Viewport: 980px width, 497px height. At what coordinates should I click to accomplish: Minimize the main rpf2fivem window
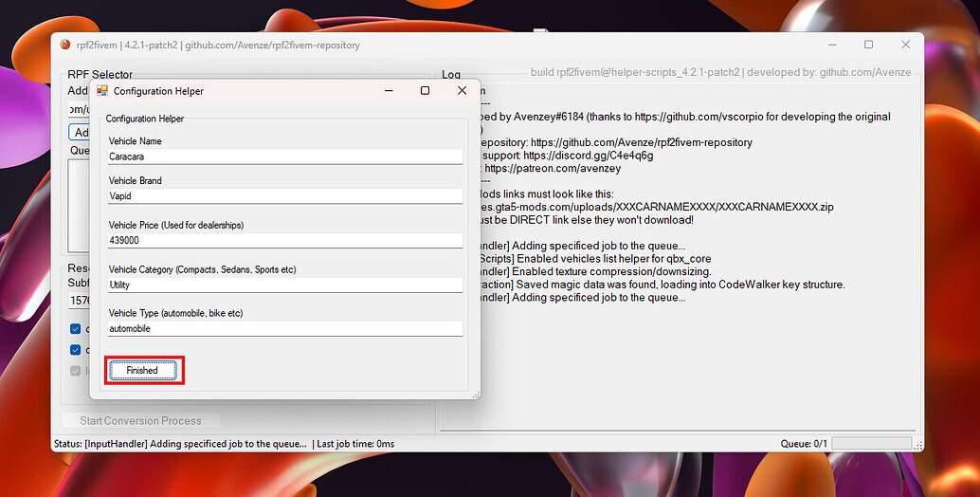[x=831, y=45]
